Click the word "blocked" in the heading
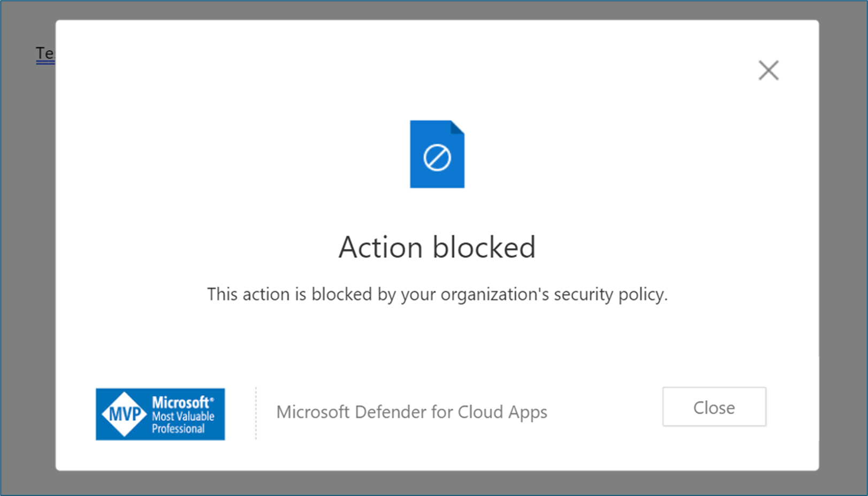 click(484, 247)
